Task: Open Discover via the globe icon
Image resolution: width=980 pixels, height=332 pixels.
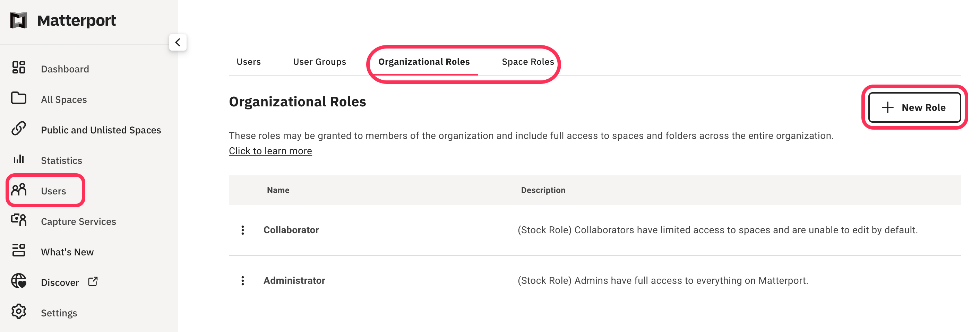Action: pos(19,282)
